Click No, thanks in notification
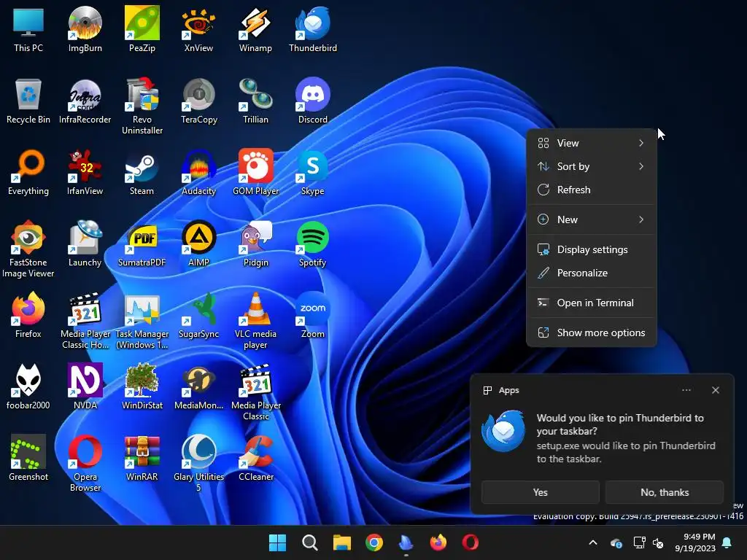The height and width of the screenshot is (560, 747). [665, 492]
